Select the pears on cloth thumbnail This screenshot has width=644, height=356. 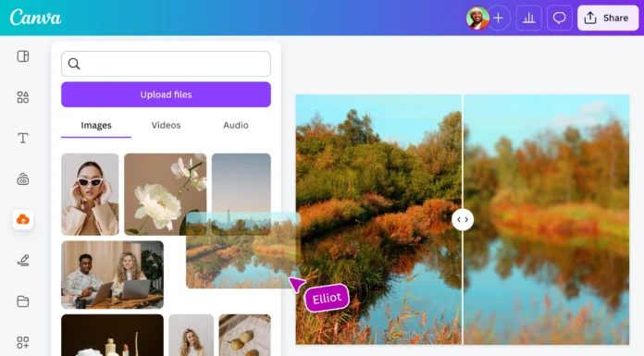click(x=245, y=335)
